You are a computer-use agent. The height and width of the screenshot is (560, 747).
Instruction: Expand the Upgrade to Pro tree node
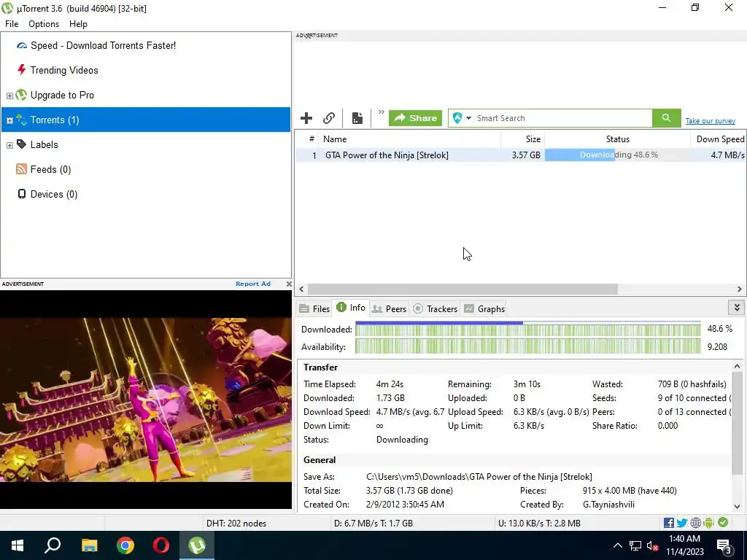[x=9, y=96]
